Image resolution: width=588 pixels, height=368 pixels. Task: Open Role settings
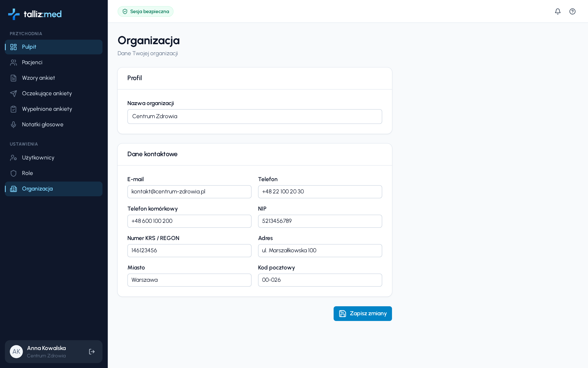54,173
